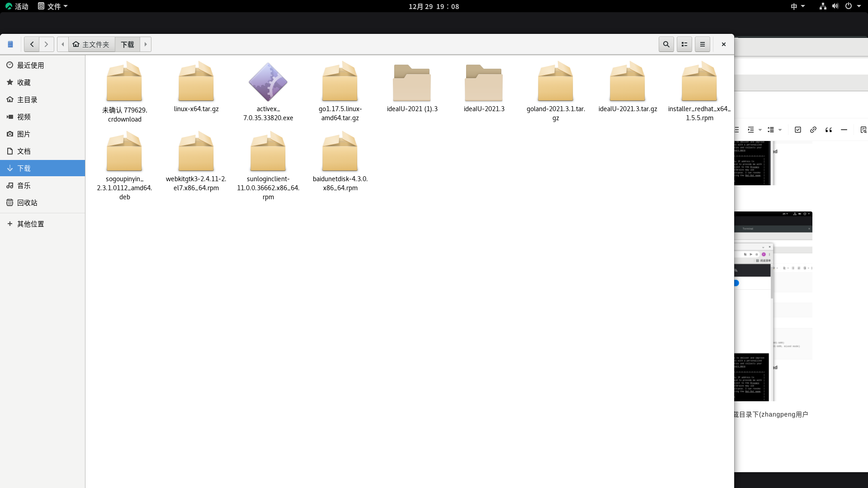Select sunloginclient-11.0.0.36662.x86_64.rpm package
868x488 pixels.
pyautogui.click(x=268, y=166)
